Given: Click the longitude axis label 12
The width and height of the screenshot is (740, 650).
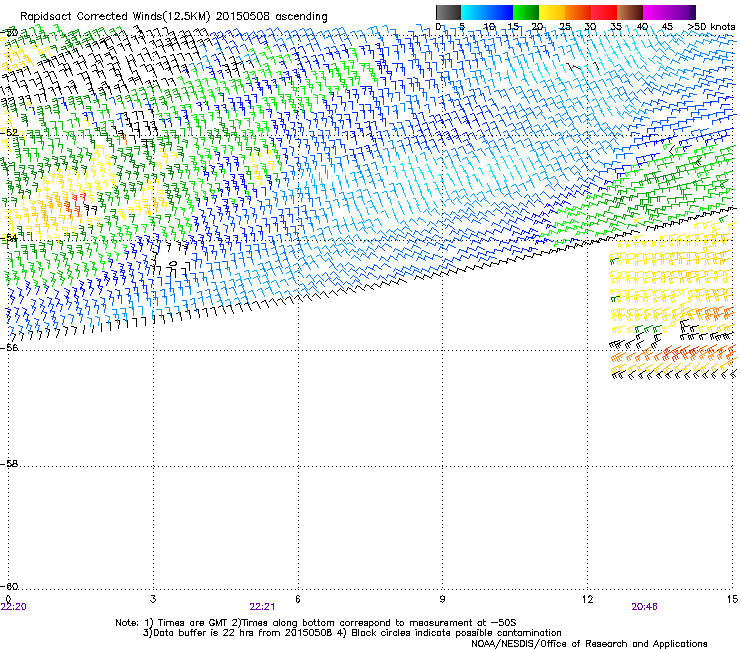Looking at the screenshot, I should click(x=587, y=599).
